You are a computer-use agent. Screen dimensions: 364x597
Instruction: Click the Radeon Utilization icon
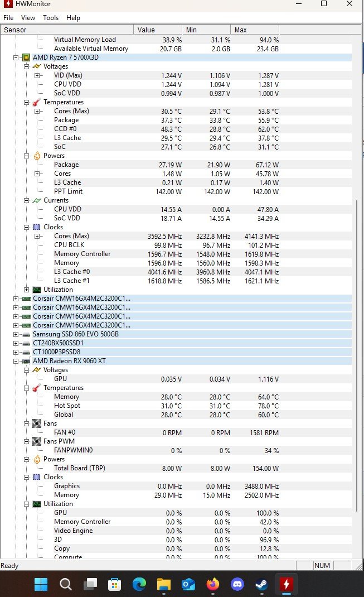[37, 504]
